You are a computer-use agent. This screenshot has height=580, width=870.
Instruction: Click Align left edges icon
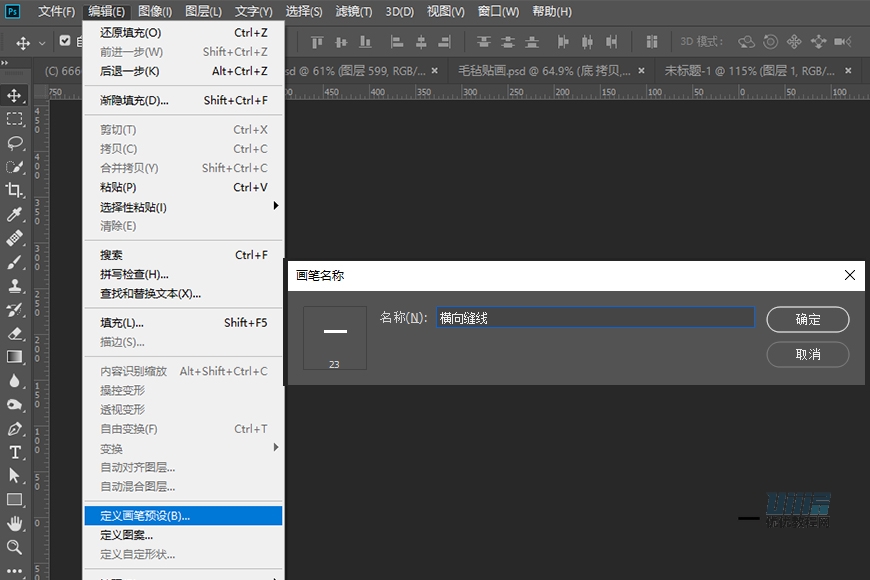[397, 42]
